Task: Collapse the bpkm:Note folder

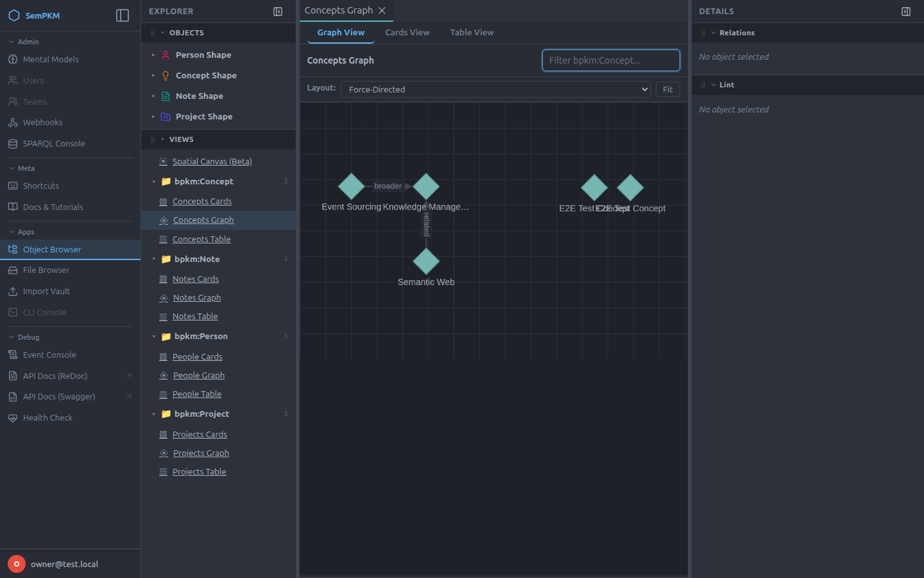Action: pos(154,259)
